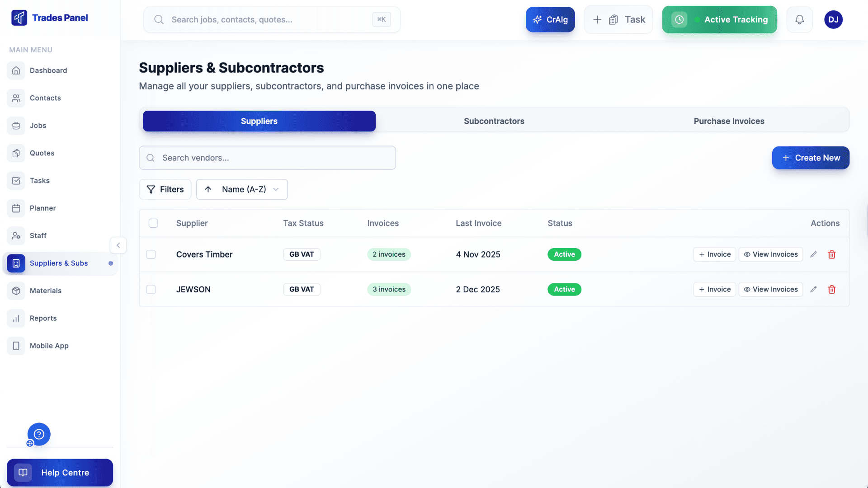Open the Purchase Invoices tab
868x488 pixels.
(x=729, y=121)
